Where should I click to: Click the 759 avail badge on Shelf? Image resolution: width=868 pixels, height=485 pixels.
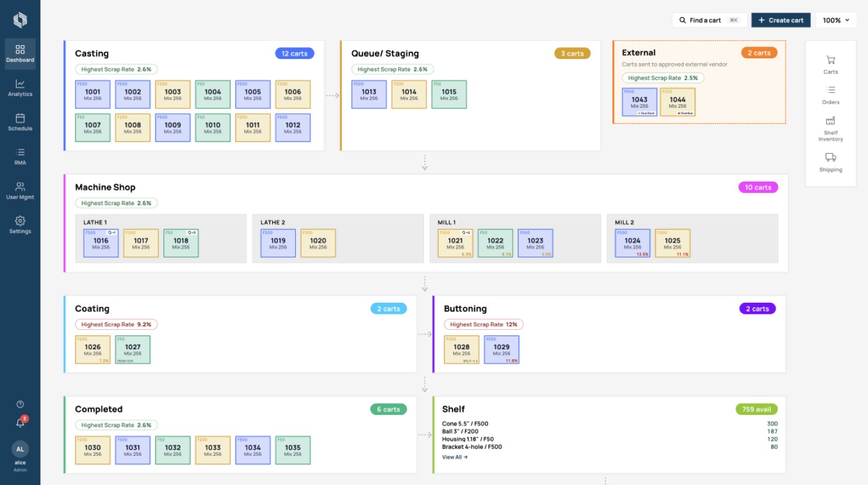point(756,409)
